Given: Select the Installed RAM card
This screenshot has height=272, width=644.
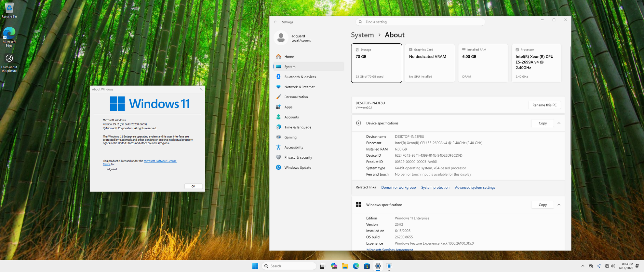Looking at the screenshot, I should [x=483, y=63].
